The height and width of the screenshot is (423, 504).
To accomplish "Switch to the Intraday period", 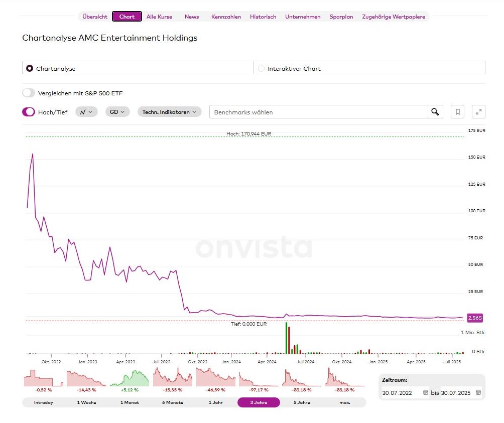I will (x=43, y=402).
